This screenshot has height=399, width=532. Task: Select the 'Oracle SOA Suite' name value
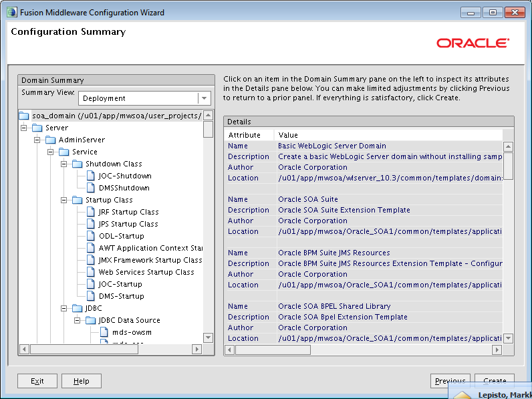tap(307, 199)
